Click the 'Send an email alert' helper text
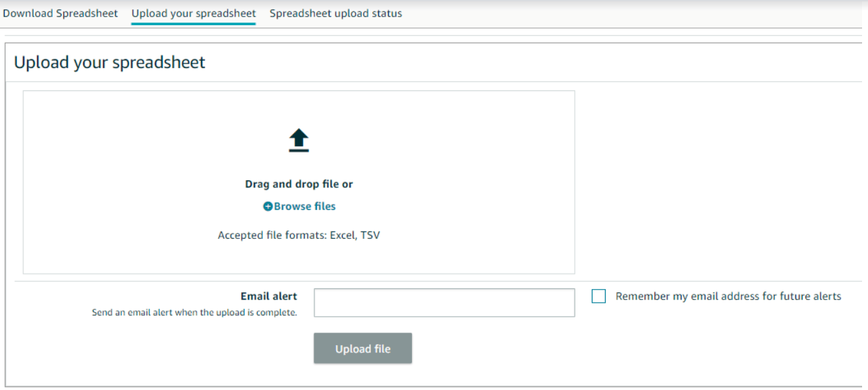868x390 pixels. pos(194,313)
